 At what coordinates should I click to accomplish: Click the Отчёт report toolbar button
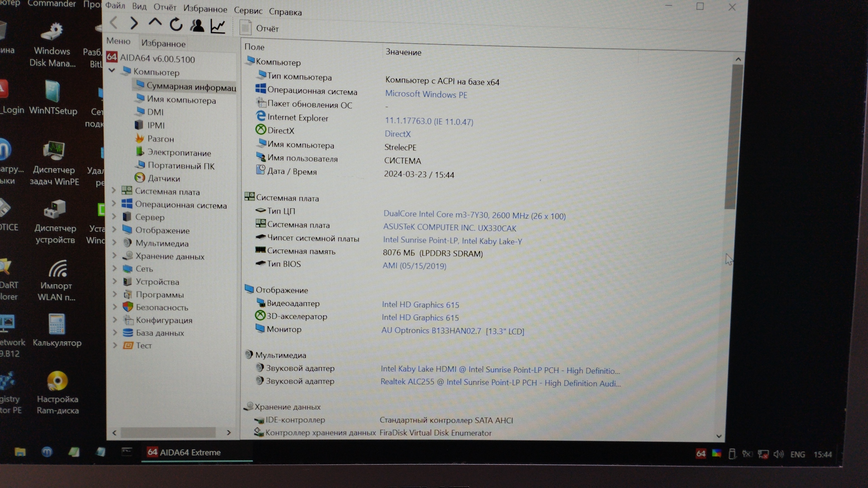click(259, 28)
